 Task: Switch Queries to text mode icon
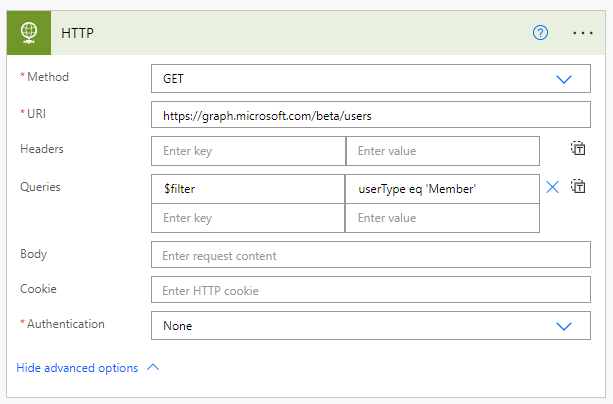tap(578, 186)
